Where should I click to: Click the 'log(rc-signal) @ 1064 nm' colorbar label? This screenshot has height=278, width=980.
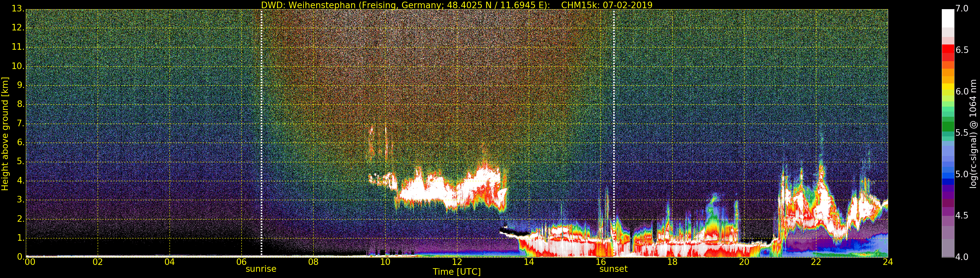coord(973,134)
